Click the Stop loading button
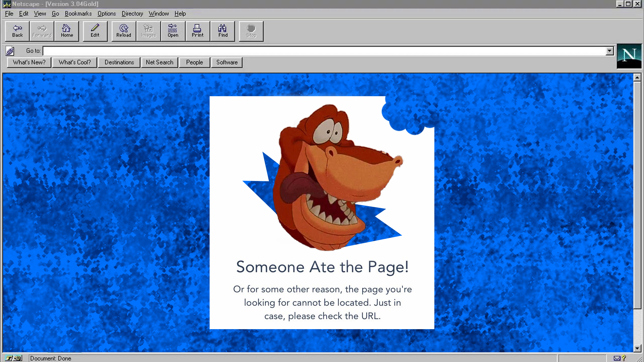 [251, 31]
